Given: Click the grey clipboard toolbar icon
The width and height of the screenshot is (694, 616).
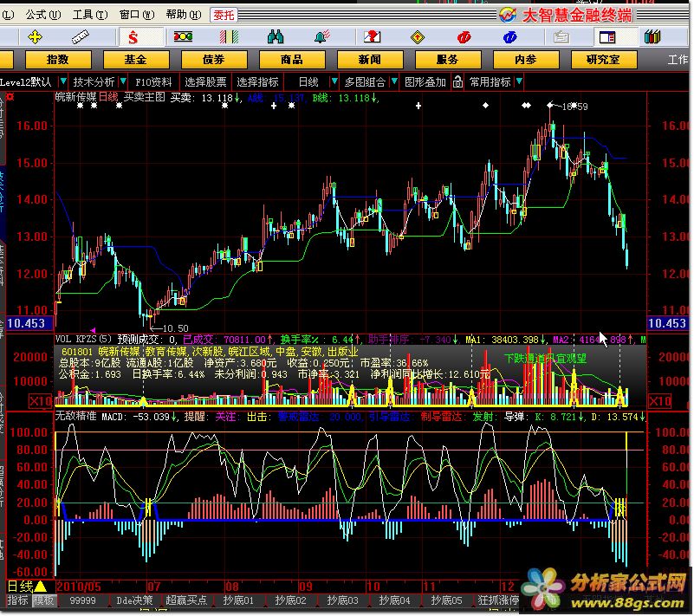Looking at the screenshot, I should [561, 37].
